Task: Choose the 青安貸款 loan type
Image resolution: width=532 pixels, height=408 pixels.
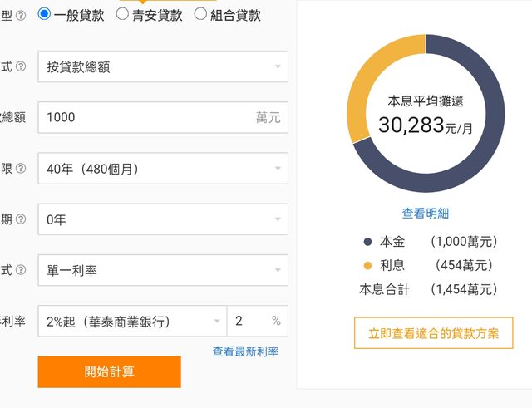Action: coord(123,14)
